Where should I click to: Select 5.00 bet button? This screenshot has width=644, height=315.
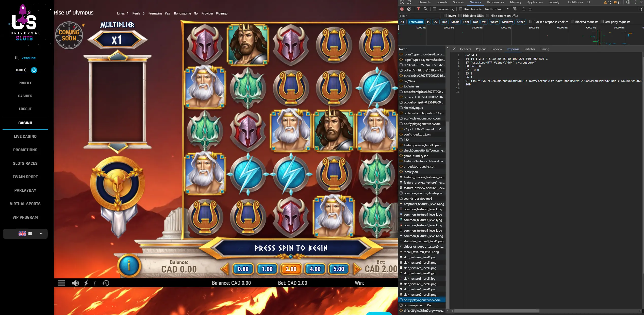pyautogui.click(x=339, y=269)
